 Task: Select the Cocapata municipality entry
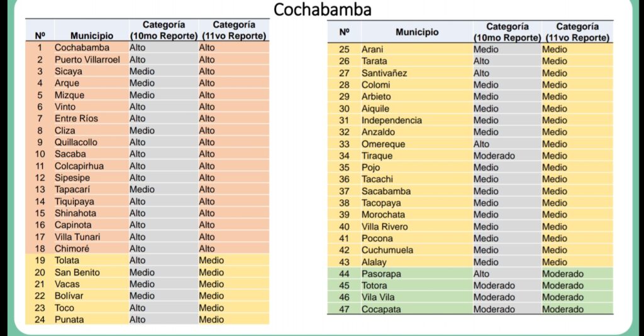click(380, 309)
